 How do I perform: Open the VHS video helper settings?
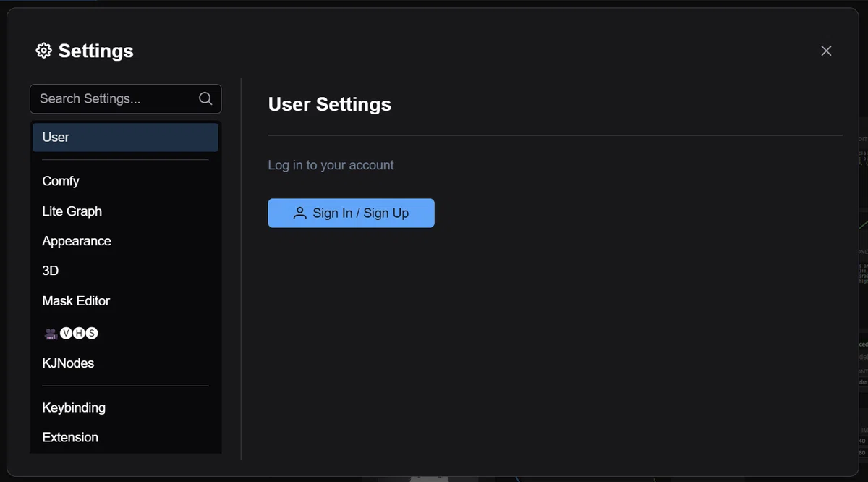(x=125, y=333)
